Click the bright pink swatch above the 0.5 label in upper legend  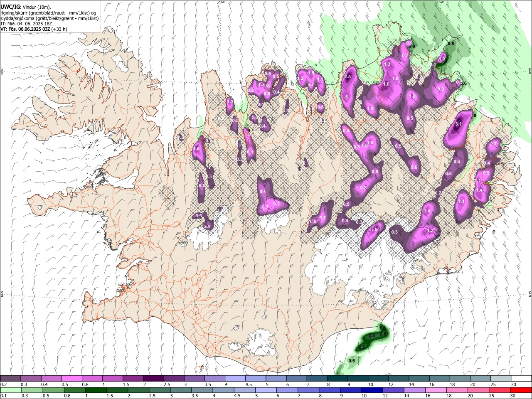(x=71, y=379)
